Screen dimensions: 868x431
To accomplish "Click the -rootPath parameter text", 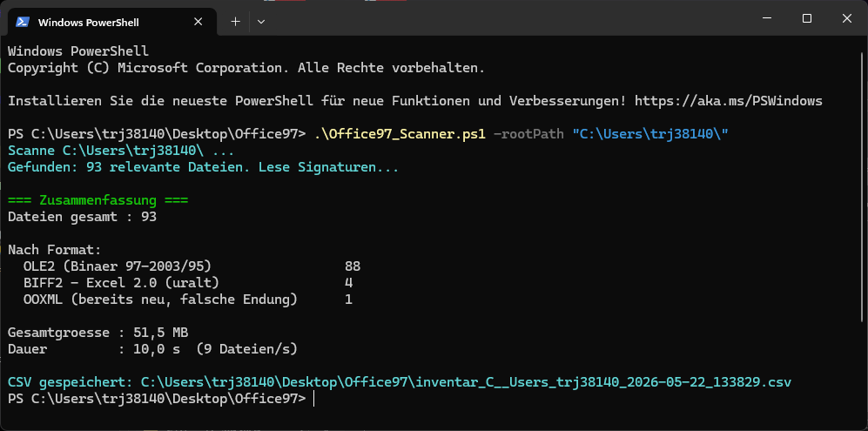I will 528,133.
